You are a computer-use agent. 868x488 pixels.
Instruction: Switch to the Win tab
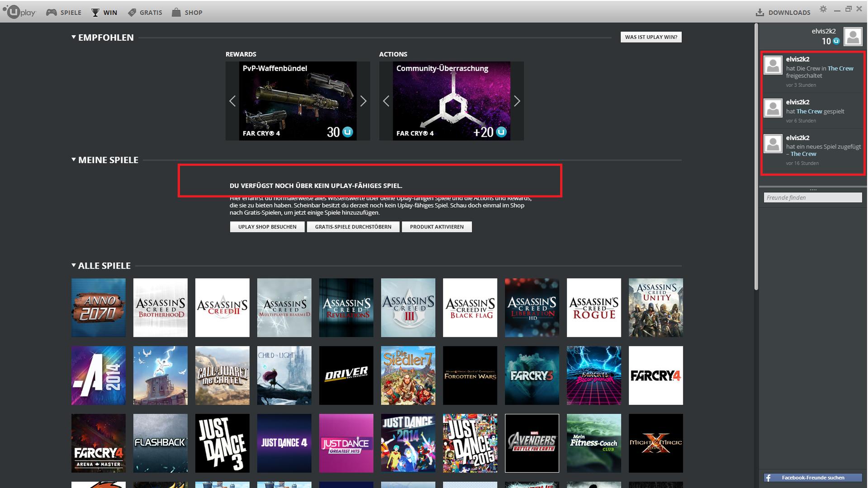(x=104, y=12)
